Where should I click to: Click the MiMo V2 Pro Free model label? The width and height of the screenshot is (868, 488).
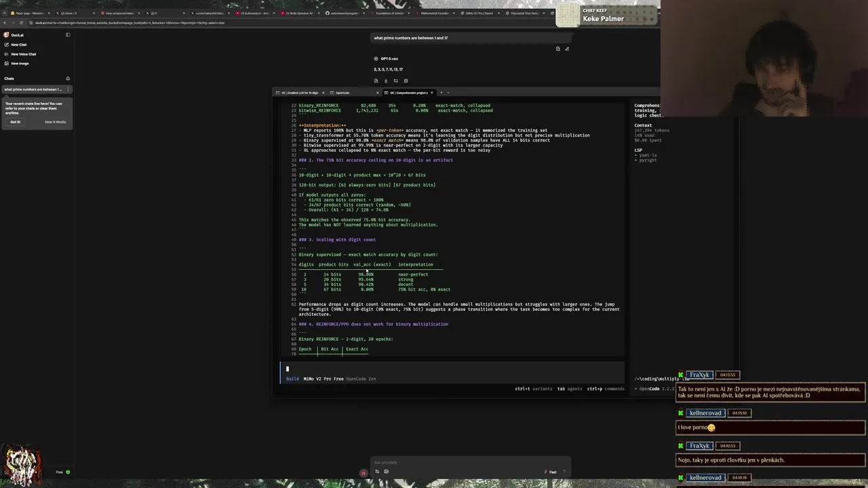tap(323, 379)
